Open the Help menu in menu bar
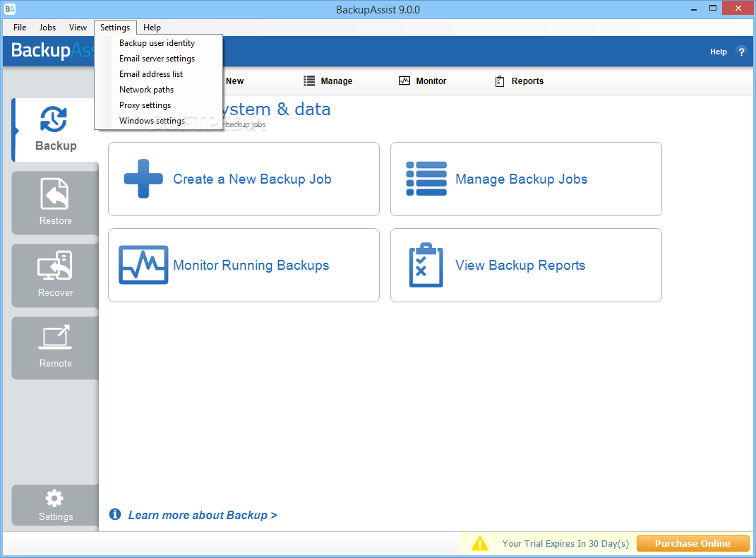 click(152, 28)
